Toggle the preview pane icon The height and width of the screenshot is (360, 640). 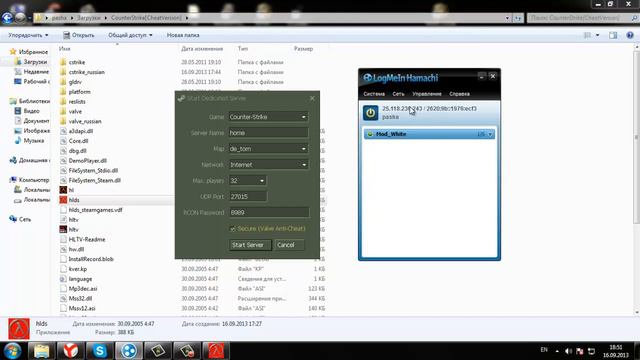pyautogui.click(x=613, y=35)
